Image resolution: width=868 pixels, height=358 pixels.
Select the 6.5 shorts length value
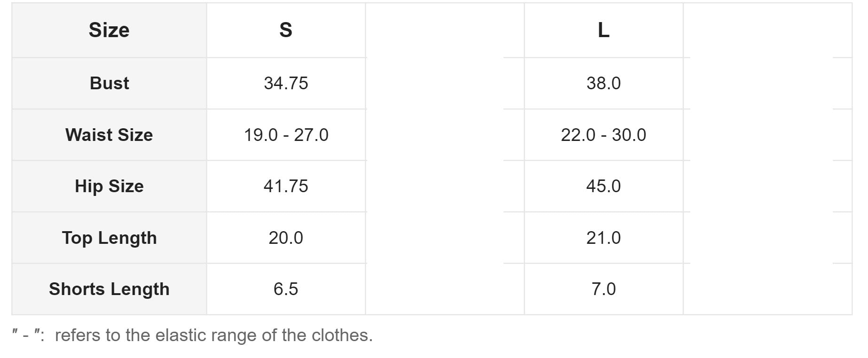tap(286, 289)
